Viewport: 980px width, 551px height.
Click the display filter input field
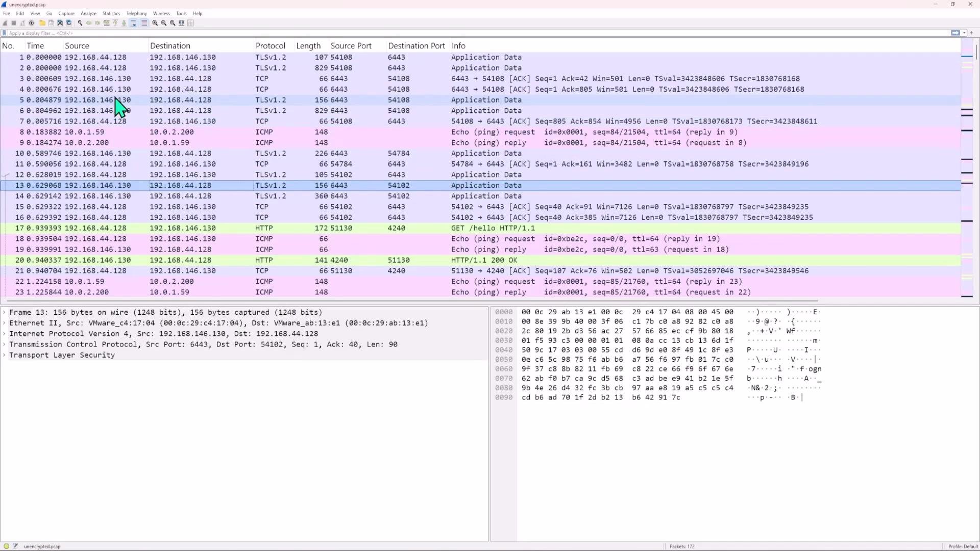pos(478,33)
